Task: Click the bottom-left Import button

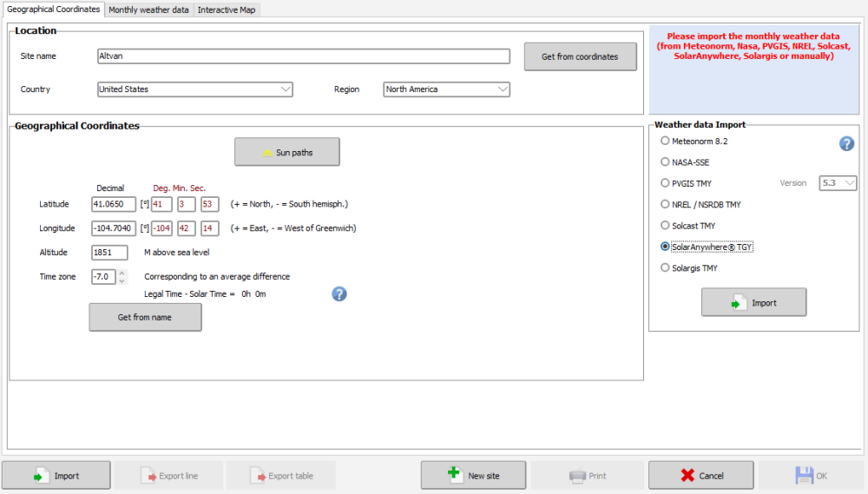Action: 56,476
